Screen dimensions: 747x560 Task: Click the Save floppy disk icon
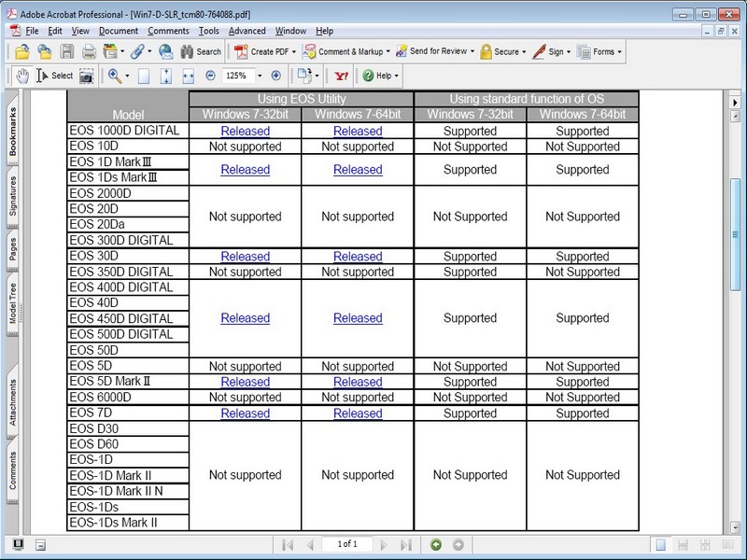[66, 51]
